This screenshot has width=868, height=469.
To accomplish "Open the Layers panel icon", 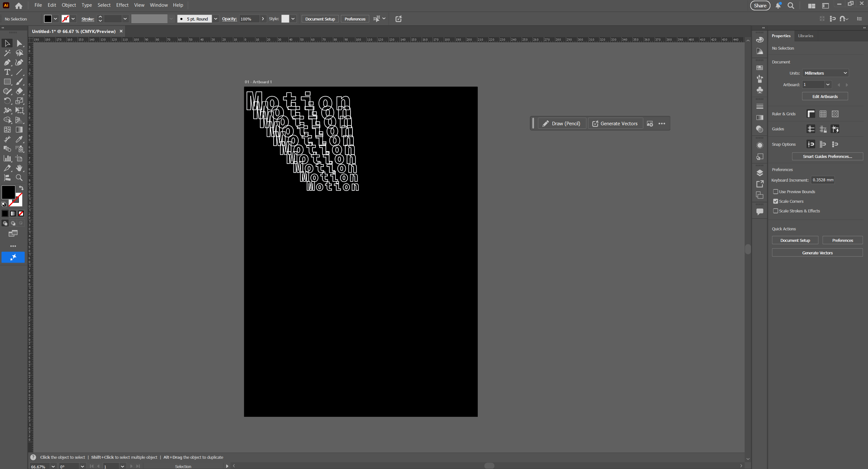I will point(759,173).
